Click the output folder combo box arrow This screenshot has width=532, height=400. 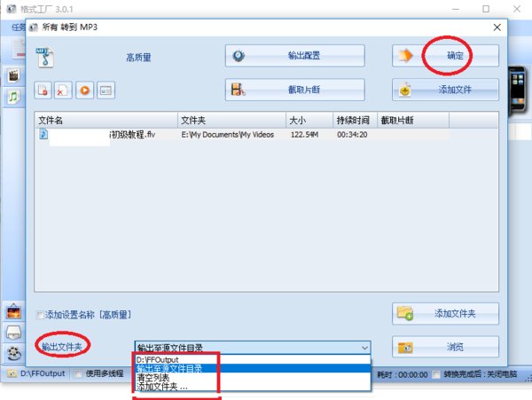(364, 348)
